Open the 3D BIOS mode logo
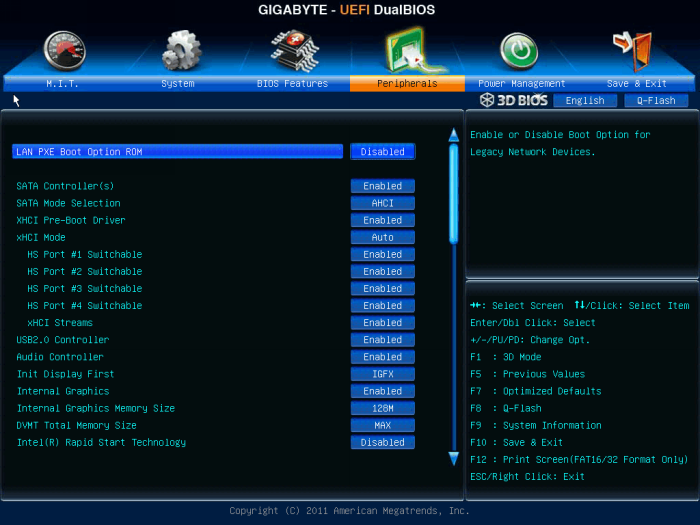Image resolution: width=700 pixels, height=525 pixels. coord(514,100)
